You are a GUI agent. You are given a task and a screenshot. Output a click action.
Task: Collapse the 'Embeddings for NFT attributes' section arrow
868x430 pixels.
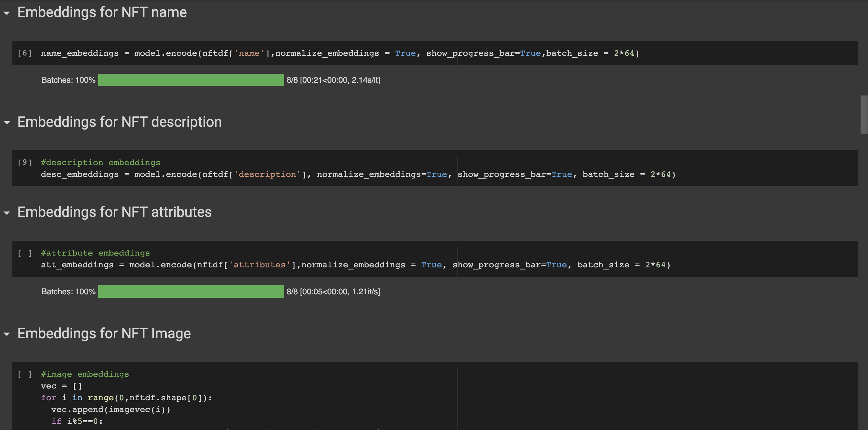(7, 213)
